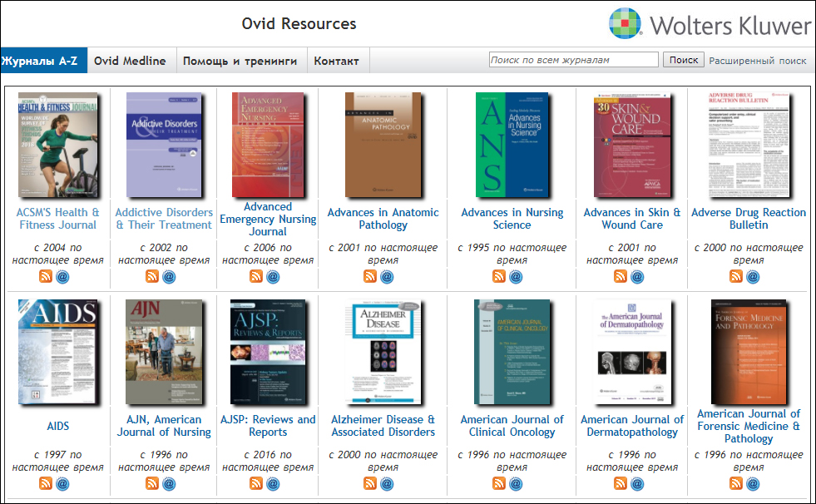
Task: Click RSS icon for Advanced Emergency Nursing Journal
Action: (x=256, y=275)
